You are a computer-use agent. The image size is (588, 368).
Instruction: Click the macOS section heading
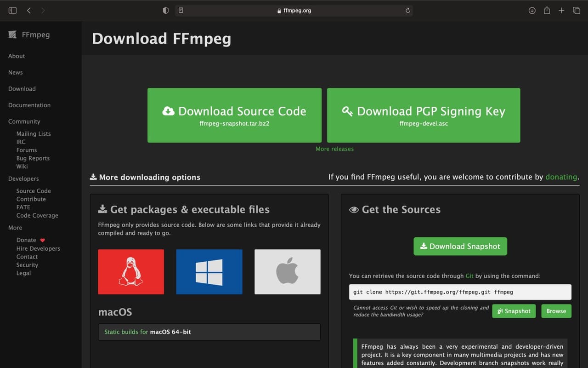[x=115, y=312]
